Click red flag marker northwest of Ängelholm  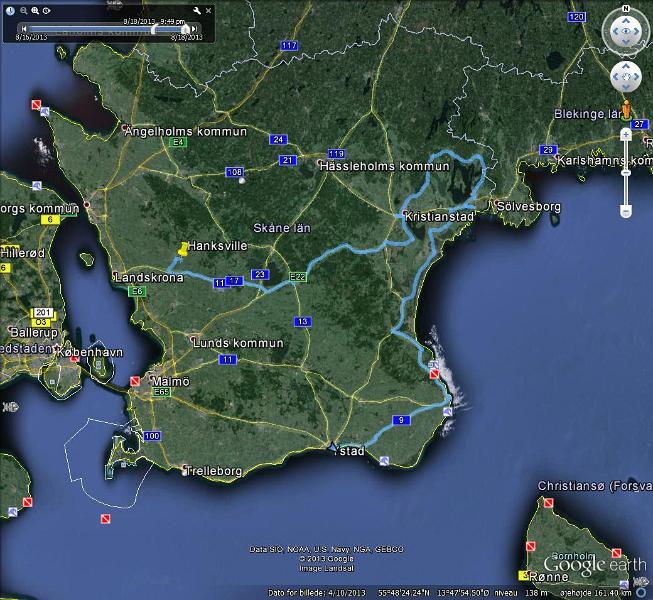pyautogui.click(x=37, y=105)
